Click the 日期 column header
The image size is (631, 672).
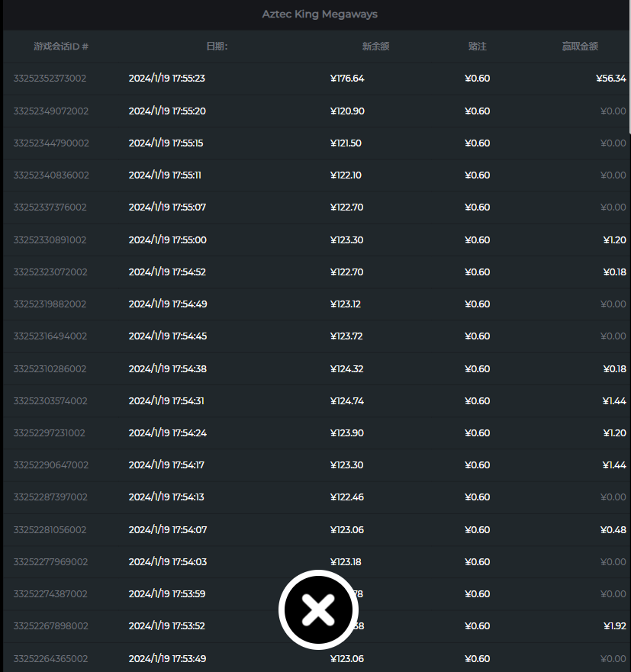[217, 47]
